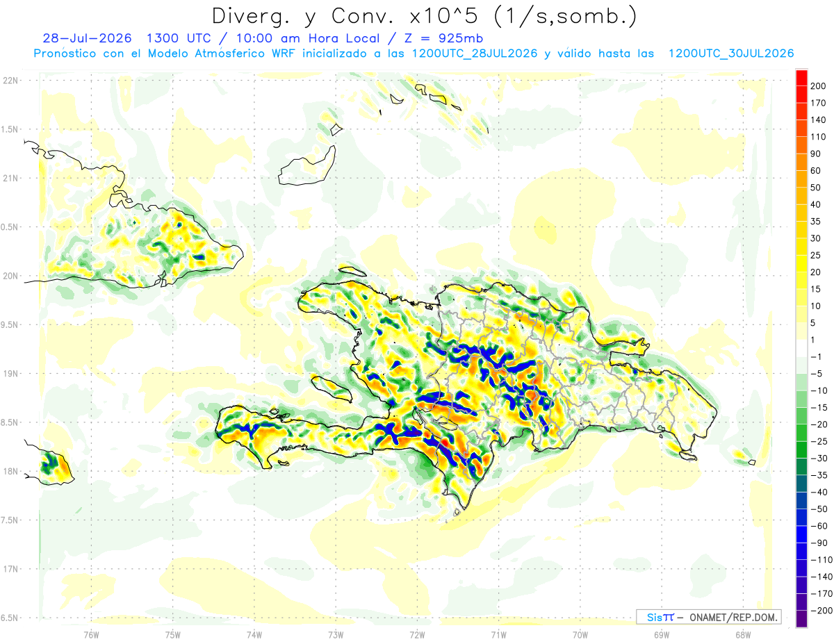Click the latitude axis label "18N"

pyautogui.click(x=10, y=472)
